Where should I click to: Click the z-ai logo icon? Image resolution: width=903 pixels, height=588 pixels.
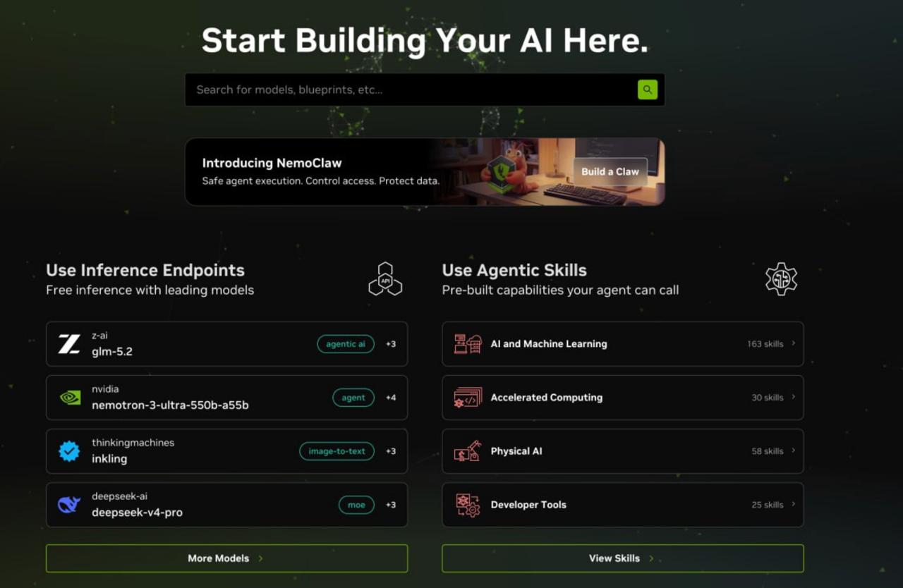[69, 344]
